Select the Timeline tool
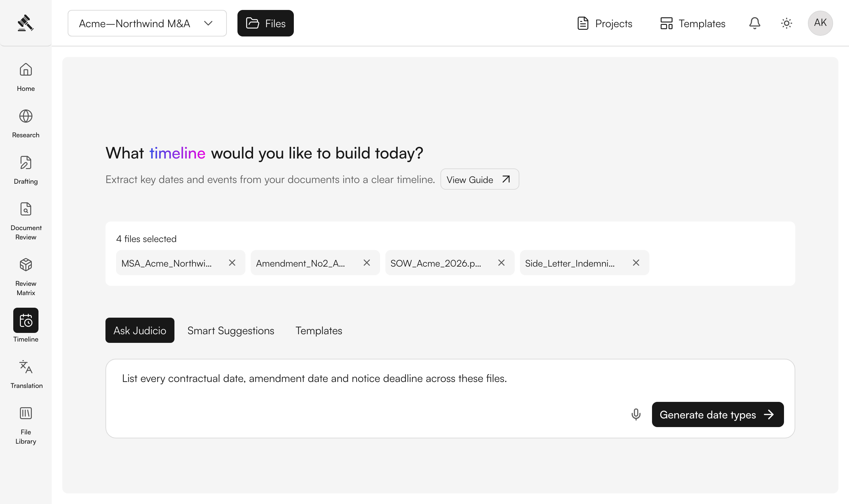 point(26,325)
